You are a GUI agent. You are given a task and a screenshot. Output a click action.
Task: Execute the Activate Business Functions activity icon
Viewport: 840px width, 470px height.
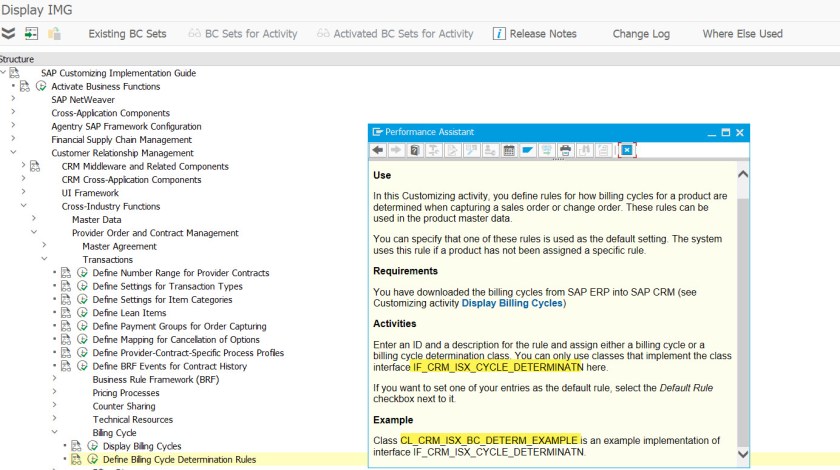pyautogui.click(x=41, y=86)
